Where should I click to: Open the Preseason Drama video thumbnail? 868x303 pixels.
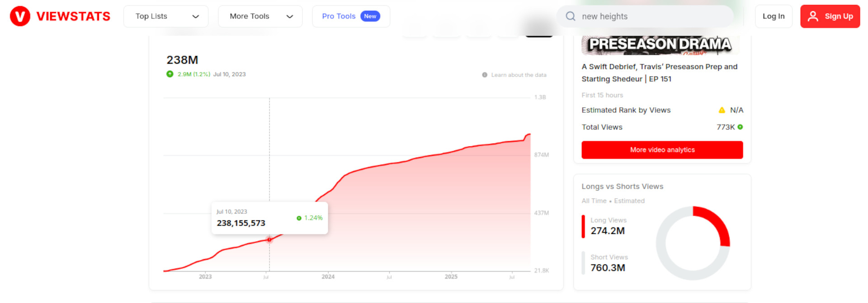point(660,45)
